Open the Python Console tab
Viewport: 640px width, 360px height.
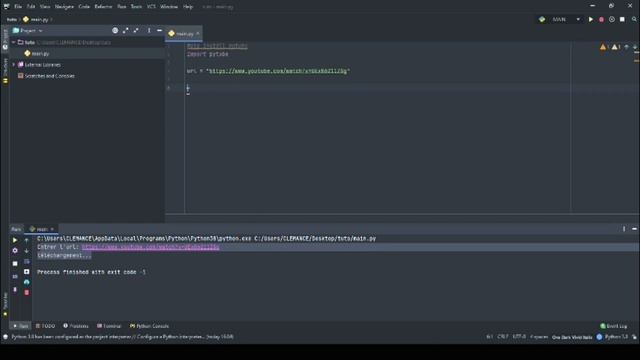149,326
